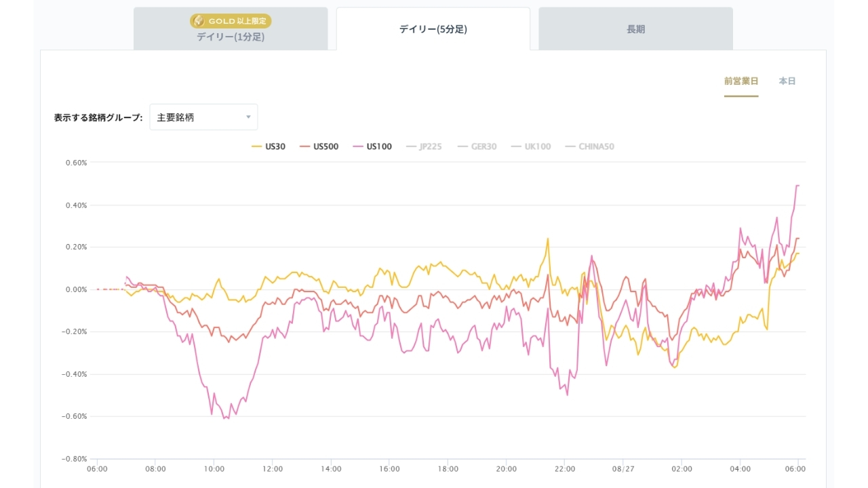The image size is (868, 488).
Task: Enable the GER30 series in legend
Action: click(x=477, y=146)
